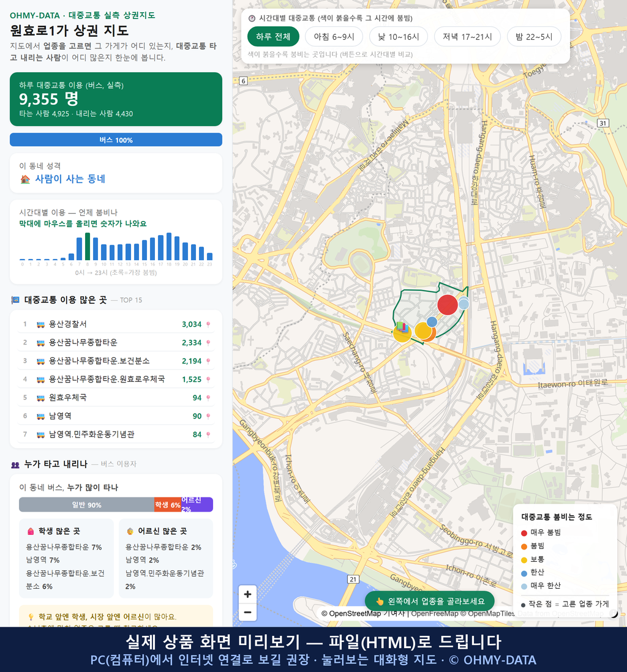Click the 어르신 2% purple segment
627x672 pixels.
tap(197, 505)
